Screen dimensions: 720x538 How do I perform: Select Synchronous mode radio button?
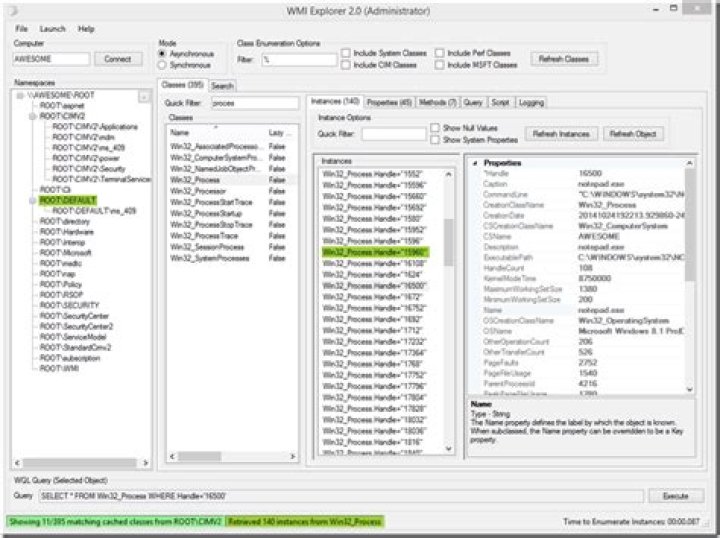pyautogui.click(x=162, y=65)
